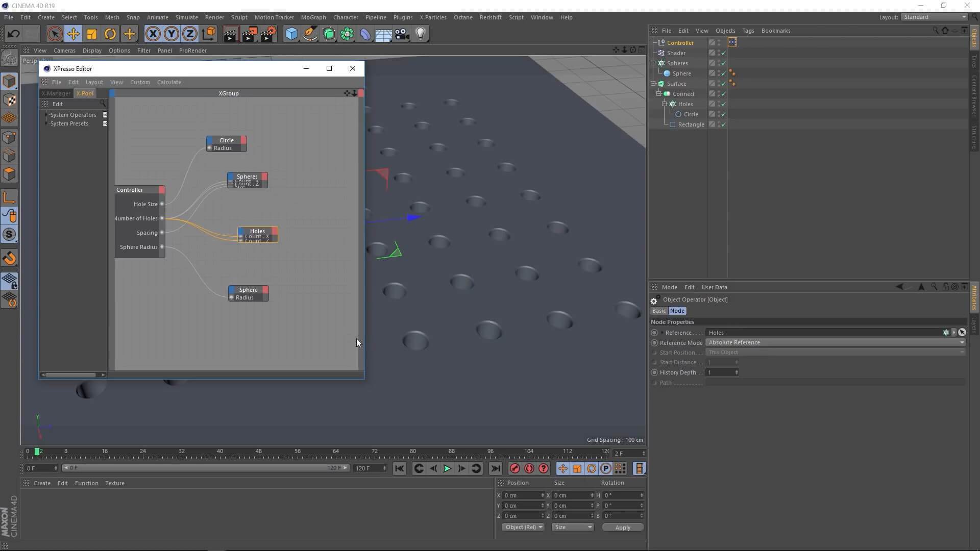Click Render to Picture Viewer icon
Image resolution: width=980 pixels, height=551 pixels.
249,34
